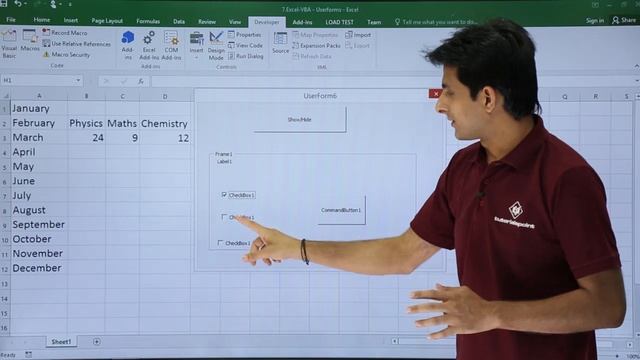Click the Touch/Mouse Mode icon in title bar
640x360 pixels.
[x=53, y=4]
